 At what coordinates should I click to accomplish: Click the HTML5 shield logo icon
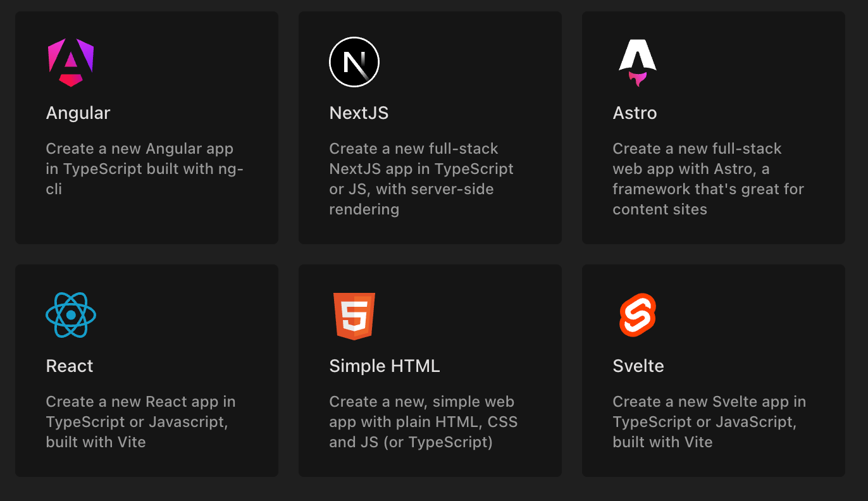click(x=354, y=316)
